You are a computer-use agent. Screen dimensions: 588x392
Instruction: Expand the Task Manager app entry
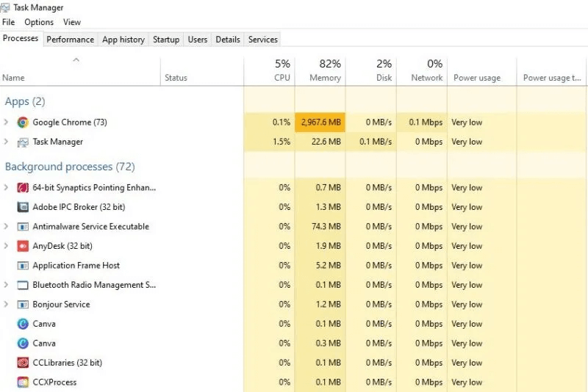coord(6,142)
